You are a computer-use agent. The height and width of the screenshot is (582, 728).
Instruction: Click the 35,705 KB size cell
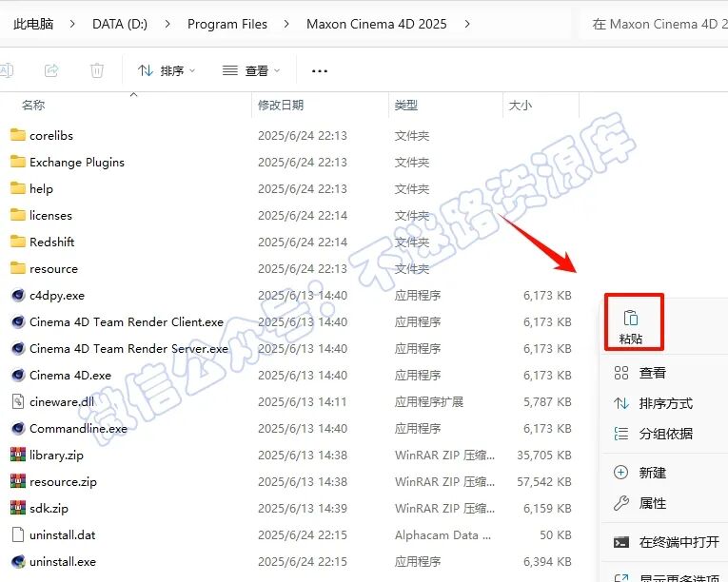point(544,456)
